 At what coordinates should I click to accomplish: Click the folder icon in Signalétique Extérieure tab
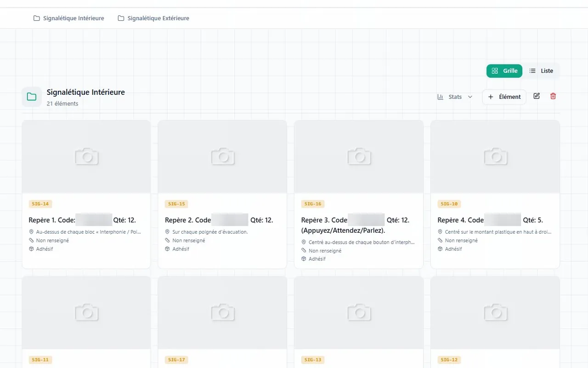point(121,18)
